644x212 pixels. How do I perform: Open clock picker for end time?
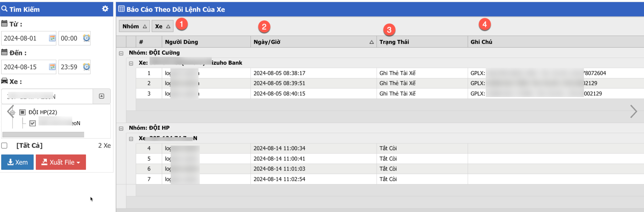coord(86,67)
